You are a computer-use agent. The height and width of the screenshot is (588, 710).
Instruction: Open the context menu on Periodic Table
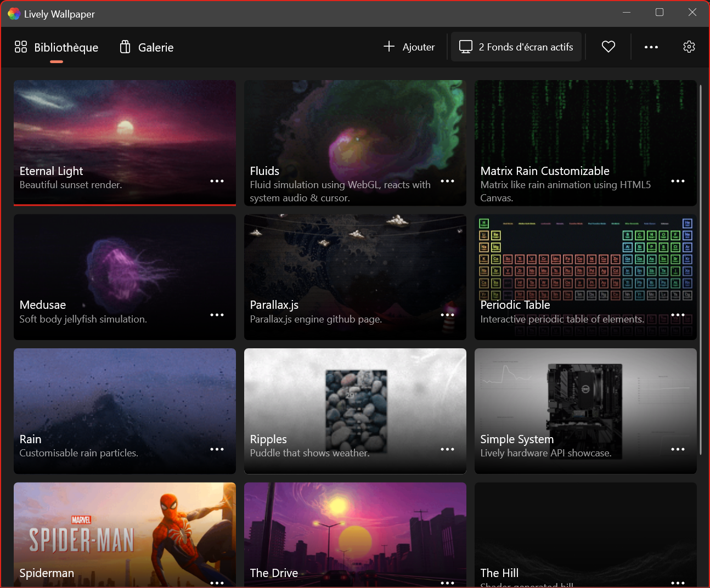coord(678,315)
